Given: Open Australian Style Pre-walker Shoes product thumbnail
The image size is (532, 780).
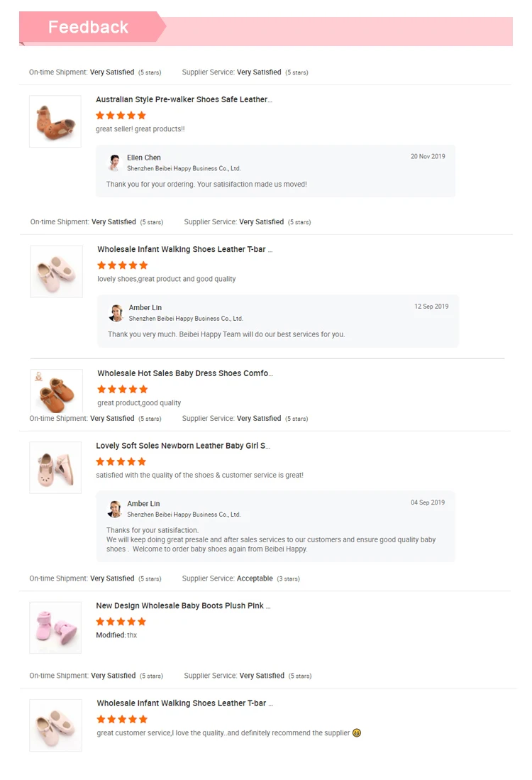Looking at the screenshot, I should tap(55, 121).
